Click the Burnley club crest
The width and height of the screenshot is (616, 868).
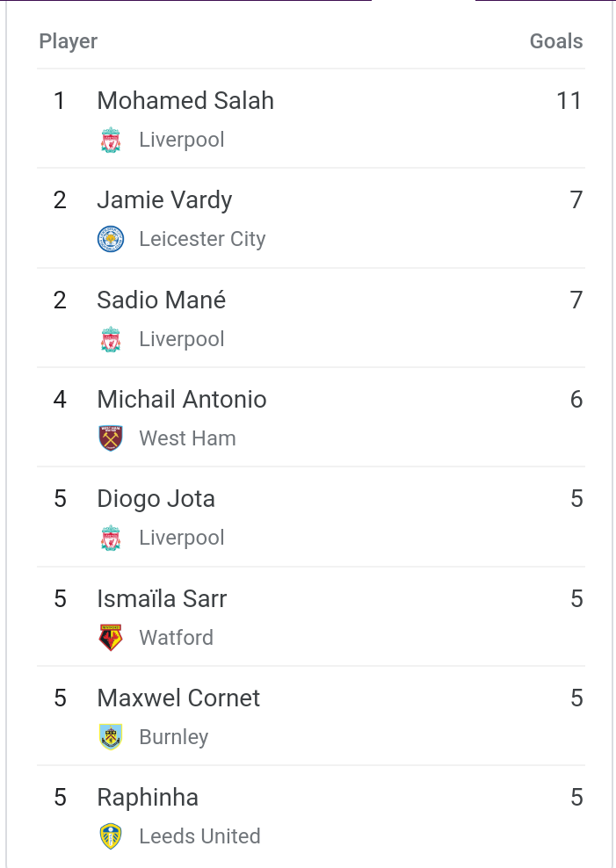111,737
